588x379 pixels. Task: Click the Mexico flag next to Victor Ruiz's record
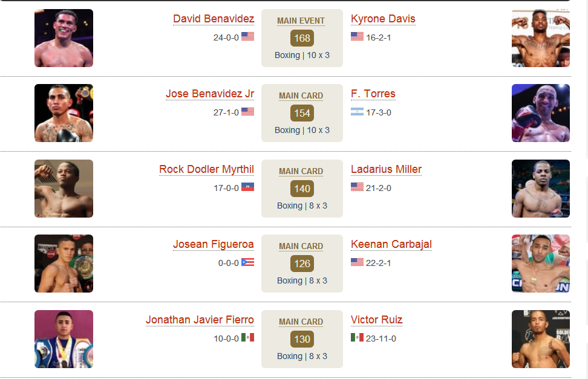[x=357, y=337]
